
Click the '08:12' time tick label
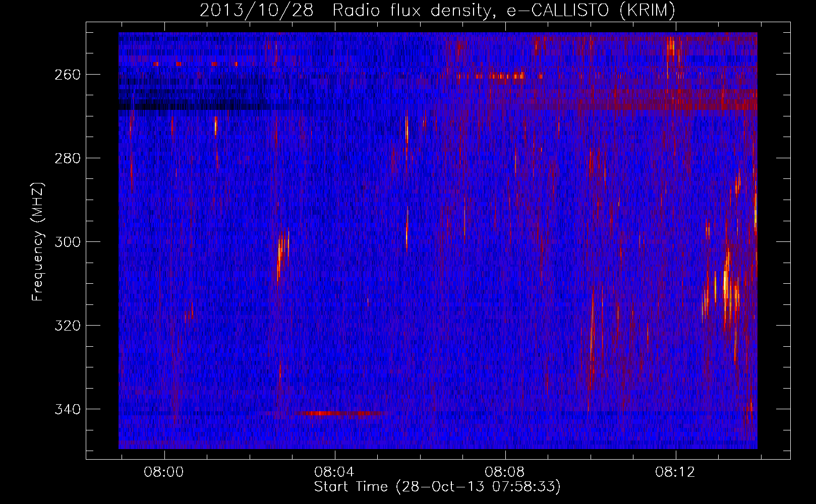pos(675,472)
